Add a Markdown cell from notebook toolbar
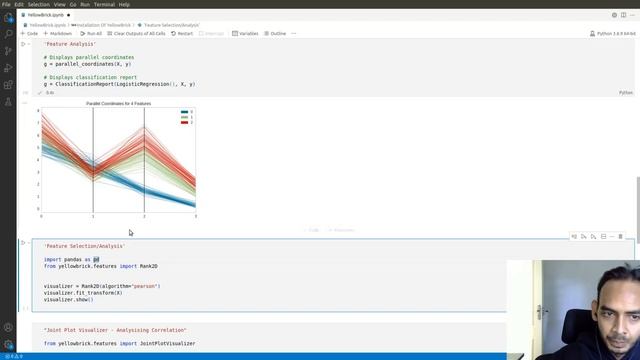 click(x=58, y=33)
